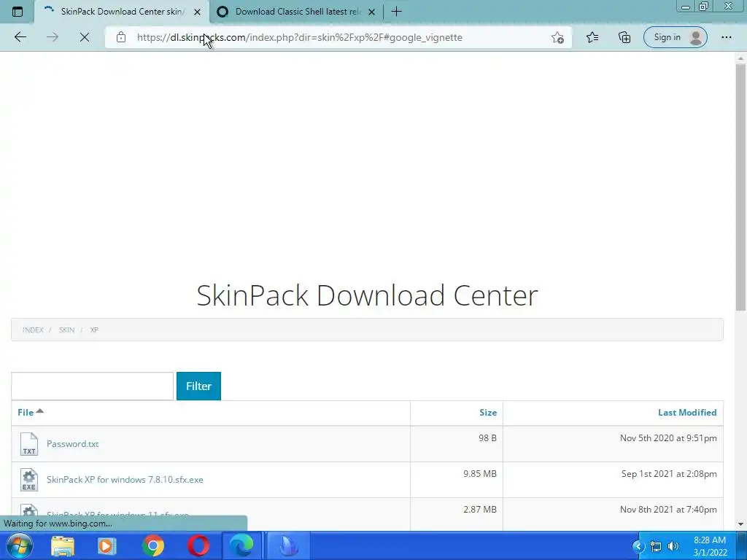The width and height of the screenshot is (747, 560).
Task: Sort by the Size column header
Action: 488,413
